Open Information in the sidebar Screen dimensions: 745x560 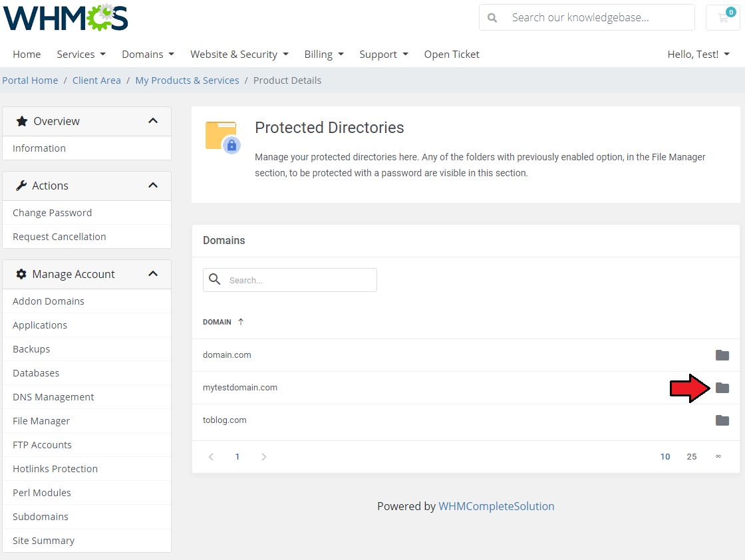(87, 148)
